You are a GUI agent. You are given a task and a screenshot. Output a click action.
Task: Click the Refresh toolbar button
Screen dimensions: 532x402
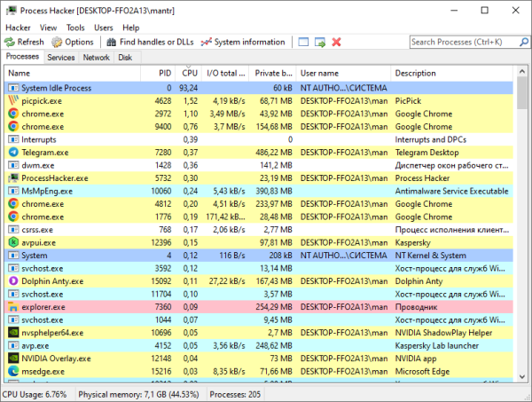click(x=24, y=42)
